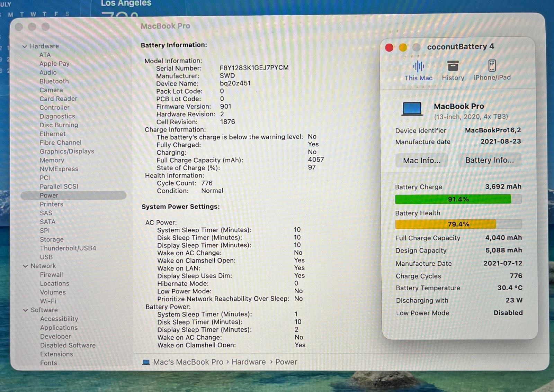
Task: Select Fonts under Software
Action: pyautogui.click(x=48, y=363)
